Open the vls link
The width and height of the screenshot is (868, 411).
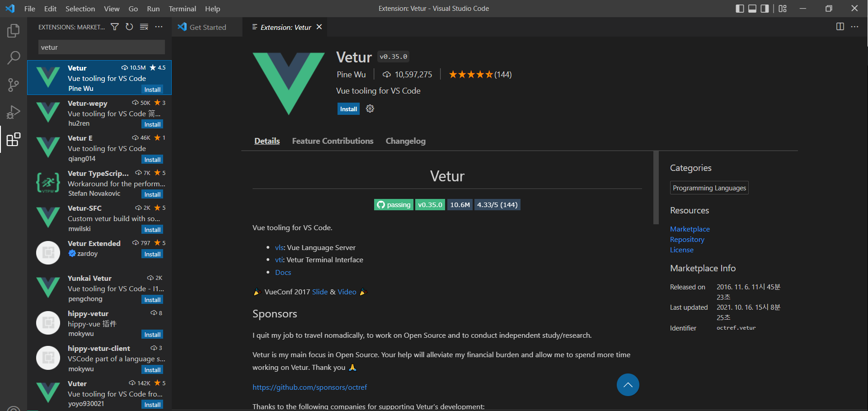pos(279,248)
